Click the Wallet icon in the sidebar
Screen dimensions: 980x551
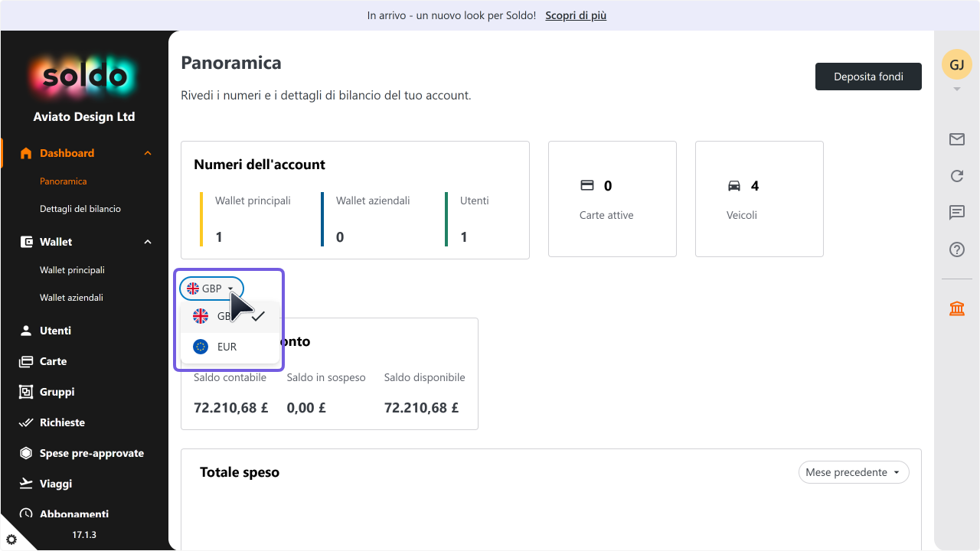coord(26,242)
